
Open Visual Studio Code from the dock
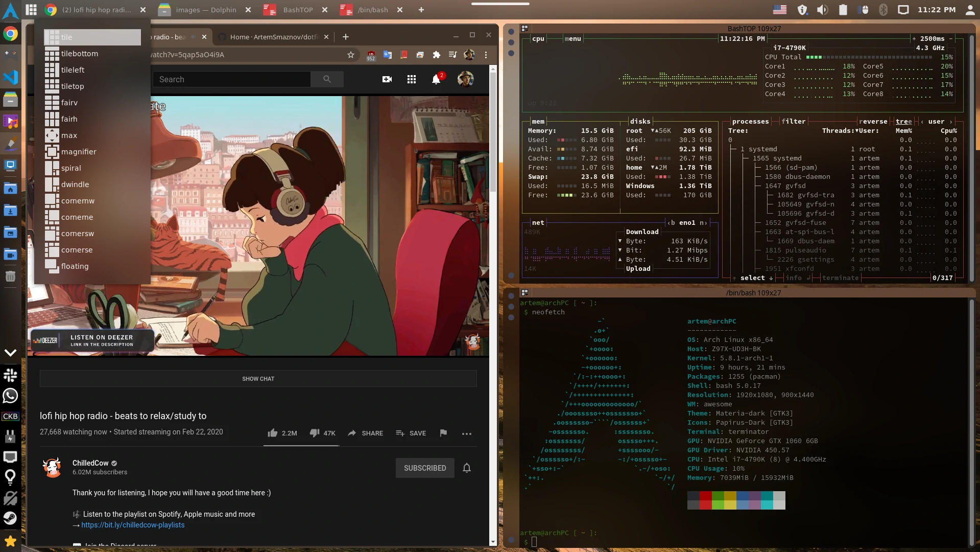tap(10, 77)
